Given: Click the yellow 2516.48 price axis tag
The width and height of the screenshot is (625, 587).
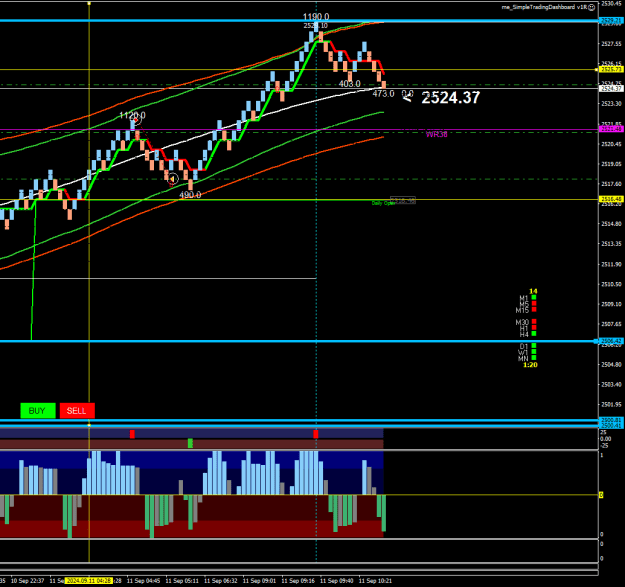Looking at the screenshot, I should tap(611, 199).
